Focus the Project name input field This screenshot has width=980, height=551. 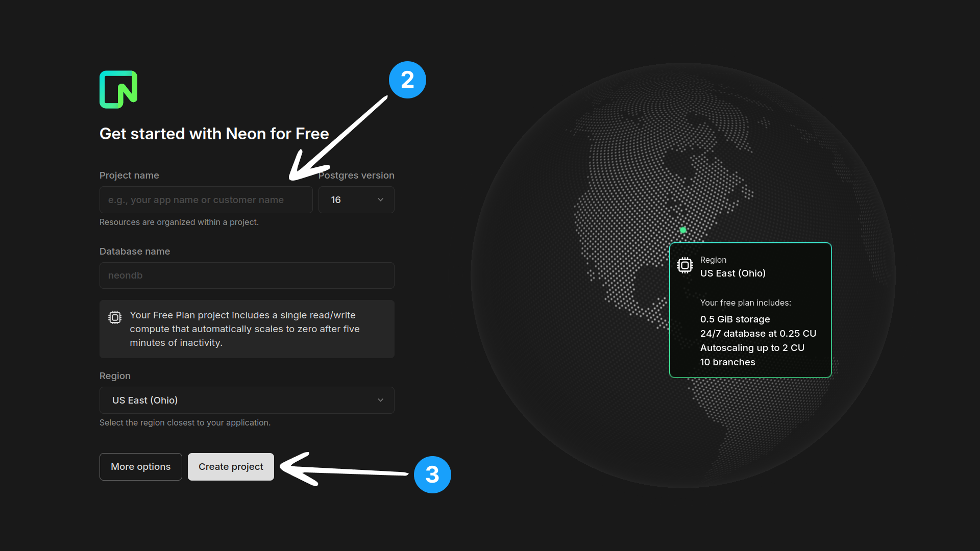(x=206, y=200)
